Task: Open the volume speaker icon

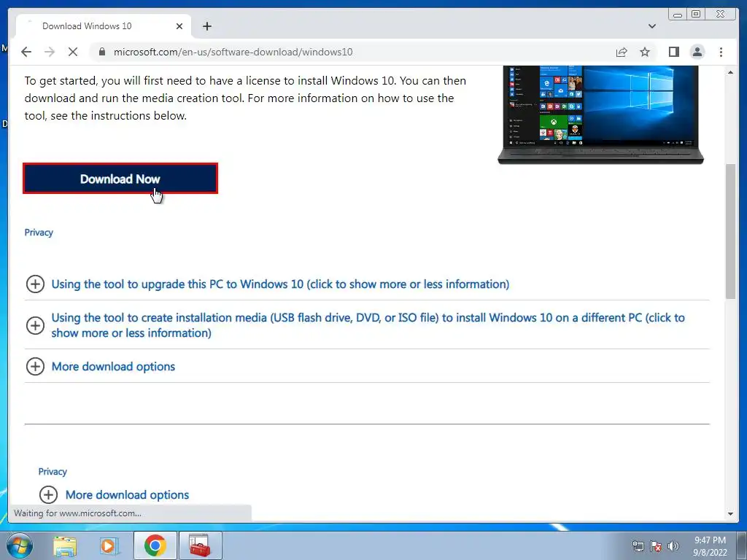Action: point(673,546)
